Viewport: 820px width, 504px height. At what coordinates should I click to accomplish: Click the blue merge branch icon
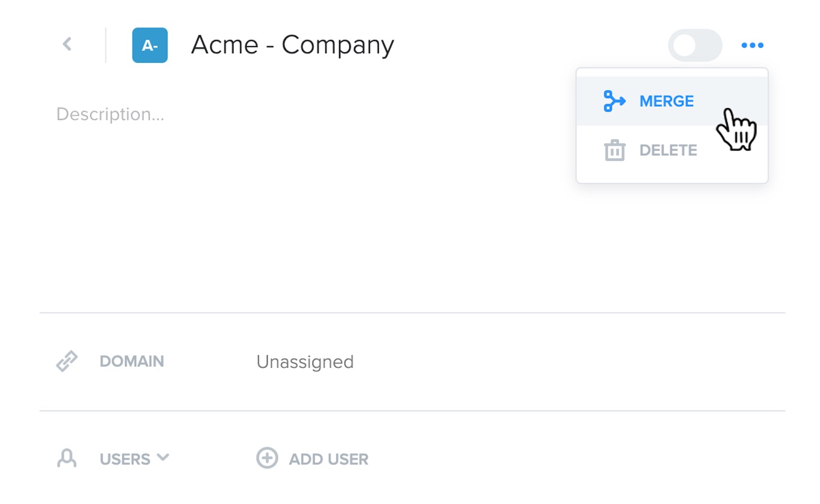pyautogui.click(x=614, y=101)
